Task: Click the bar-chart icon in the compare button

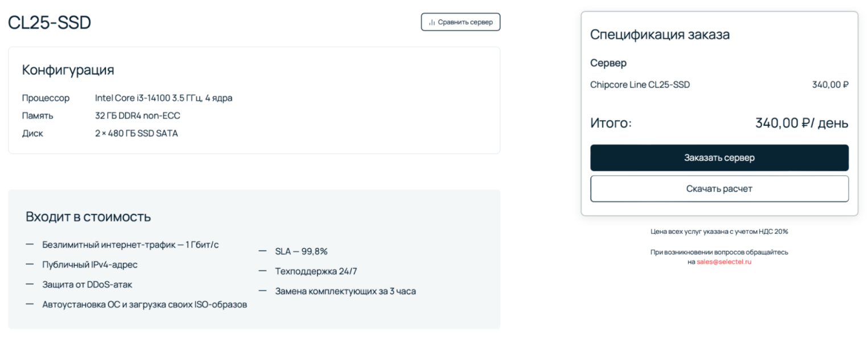Action: [x=432, y=22]
